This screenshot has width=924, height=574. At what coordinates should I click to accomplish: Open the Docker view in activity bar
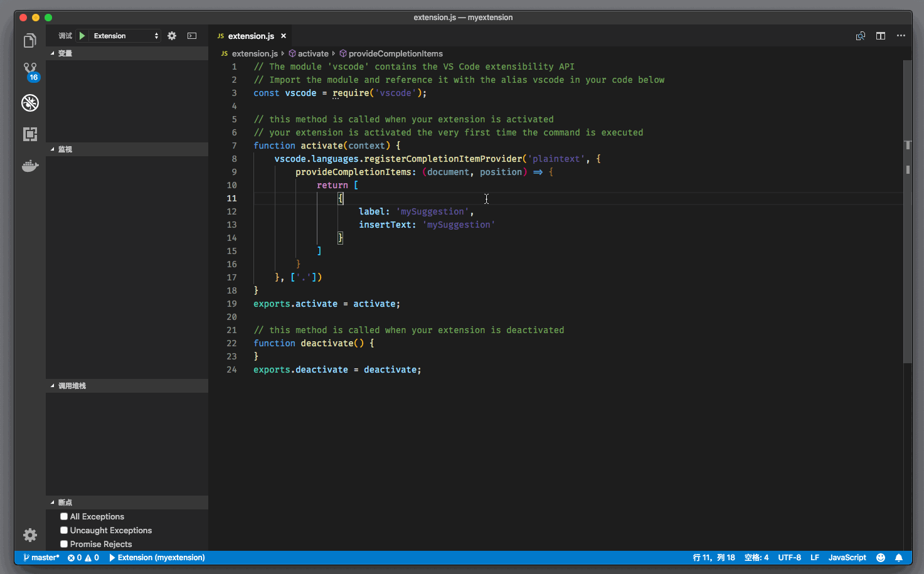pyautogui.click(x=30, y=166)
